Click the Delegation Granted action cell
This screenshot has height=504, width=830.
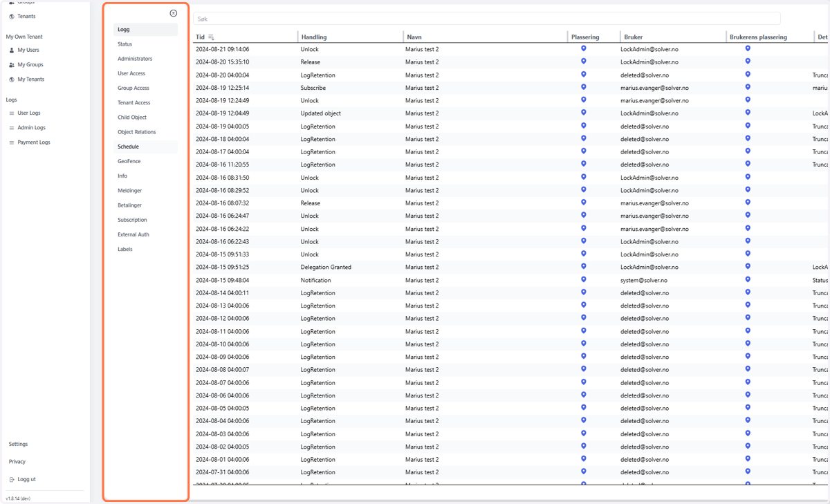[x=326, y=268]
